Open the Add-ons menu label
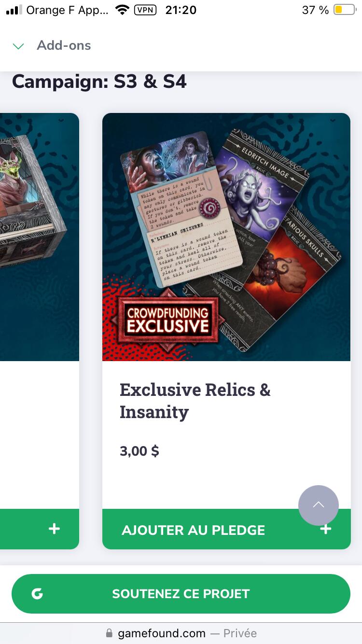This screenshot has width=362, height=644. point(64,45)
